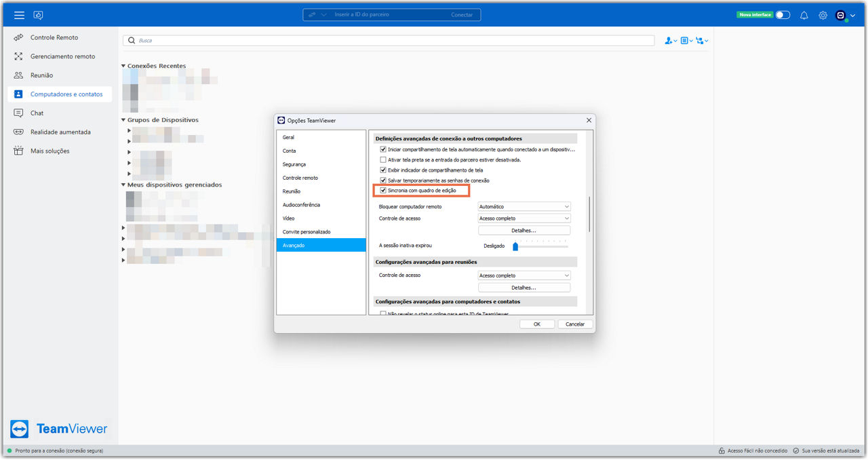Click the Gerenciamento remoto icon
Image resolution: width=868 pixels, height=460 pixels.
[18, 56]
